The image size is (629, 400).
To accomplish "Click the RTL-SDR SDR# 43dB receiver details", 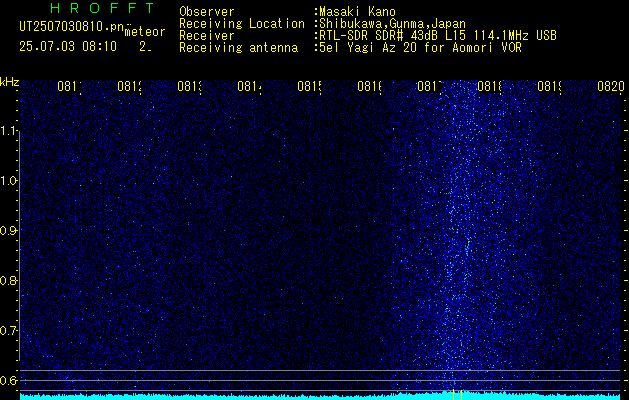I will pos(438,36).
